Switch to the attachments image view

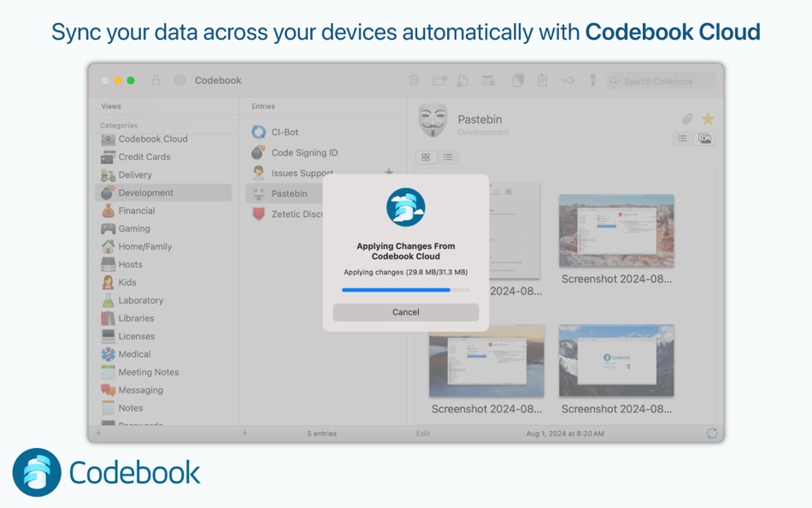click(705, 139)
